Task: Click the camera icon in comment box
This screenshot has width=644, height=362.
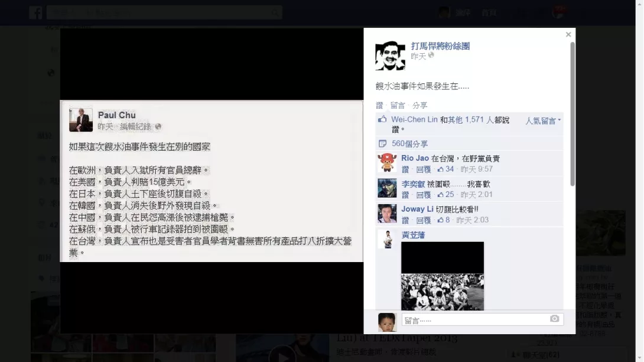Action: pos(554,319)
